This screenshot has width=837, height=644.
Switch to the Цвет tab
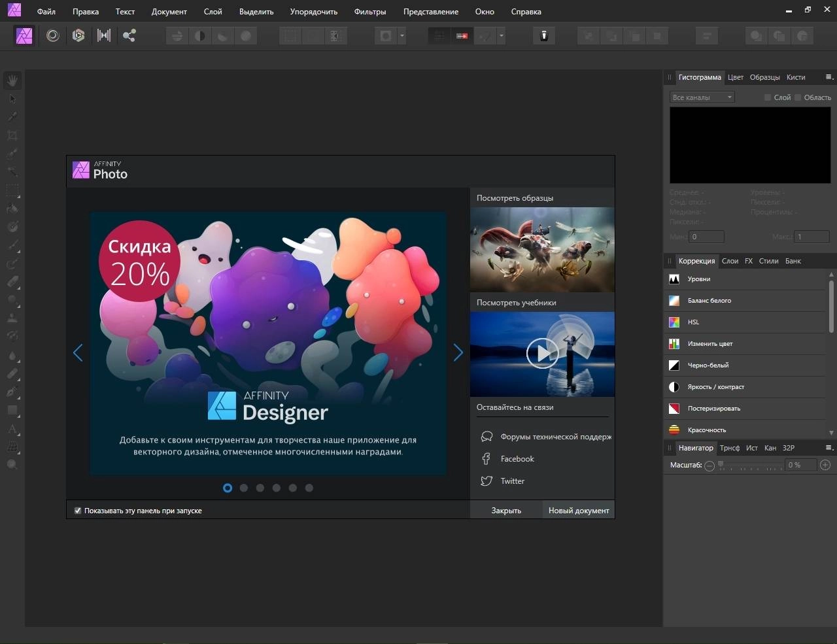(x=736, y=77)
